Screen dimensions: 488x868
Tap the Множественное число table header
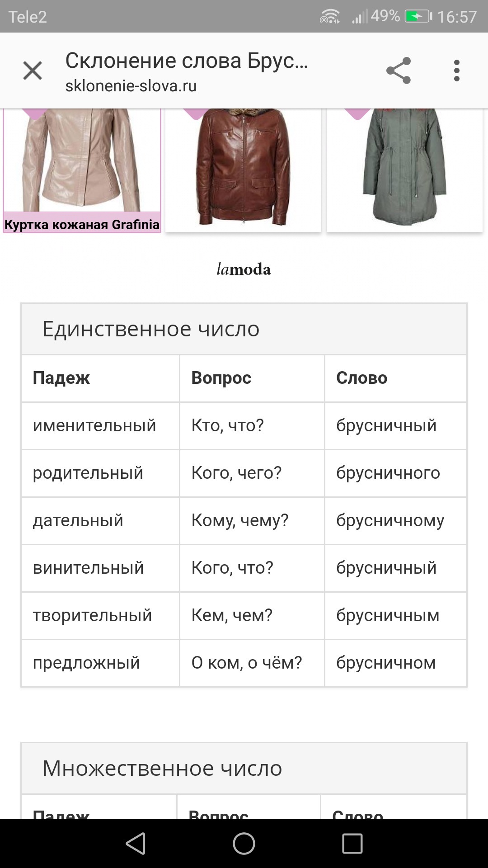tap(244, 769)
